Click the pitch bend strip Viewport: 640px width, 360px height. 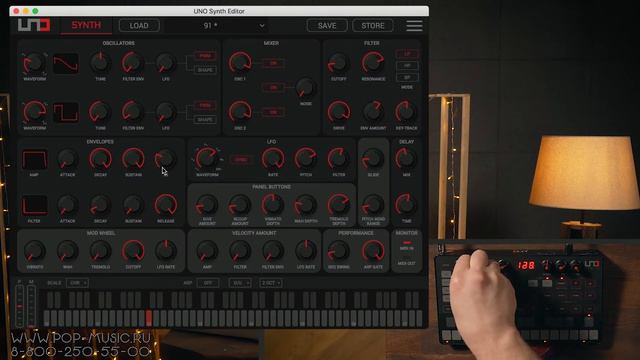click(x=19, y=306)
